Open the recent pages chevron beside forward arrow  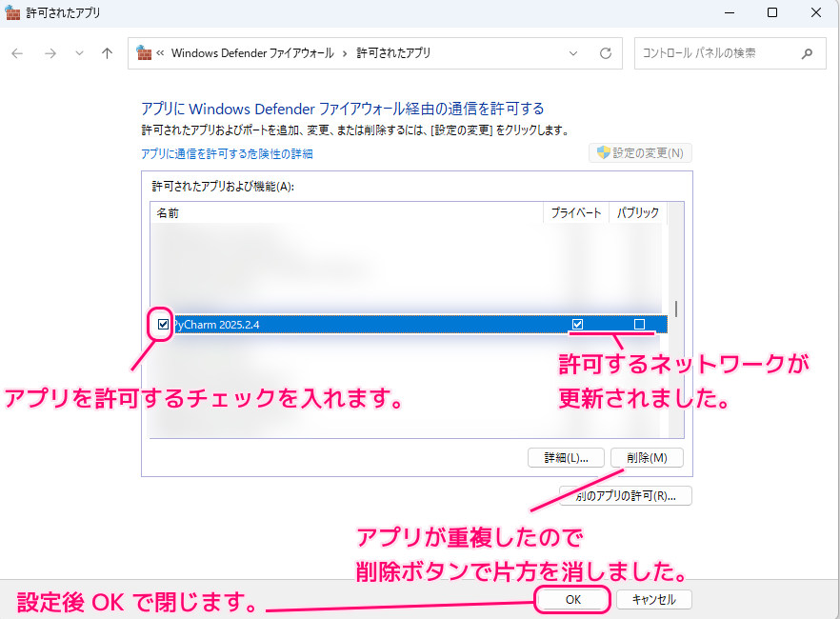point(79,53)
